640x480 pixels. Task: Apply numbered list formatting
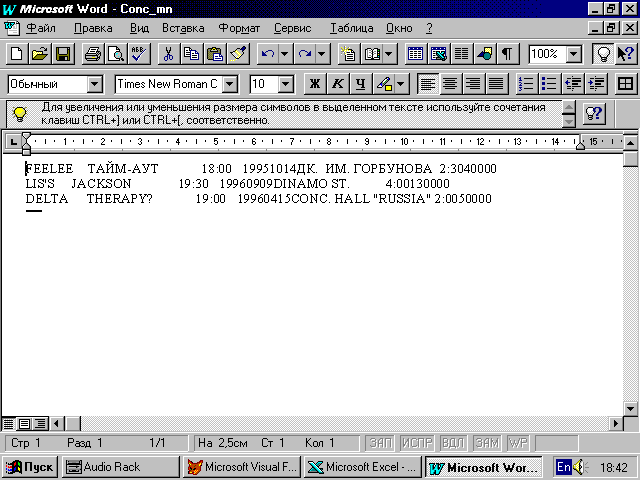526,84
